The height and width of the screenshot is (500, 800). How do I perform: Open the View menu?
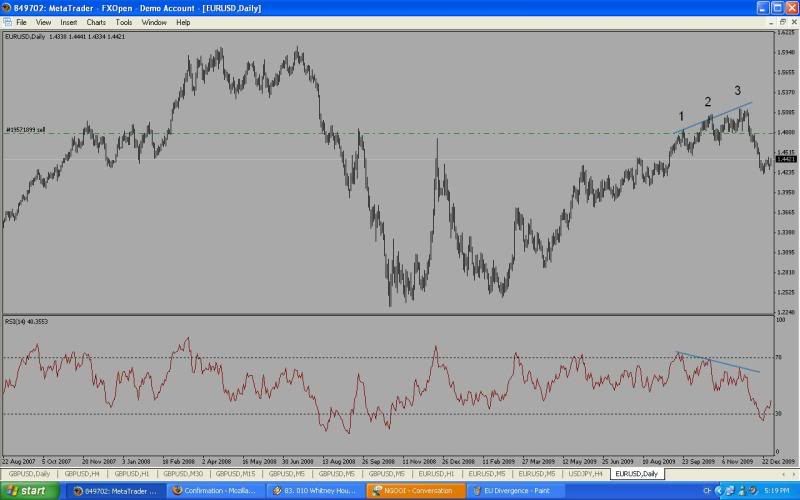[x=43, y=21]
